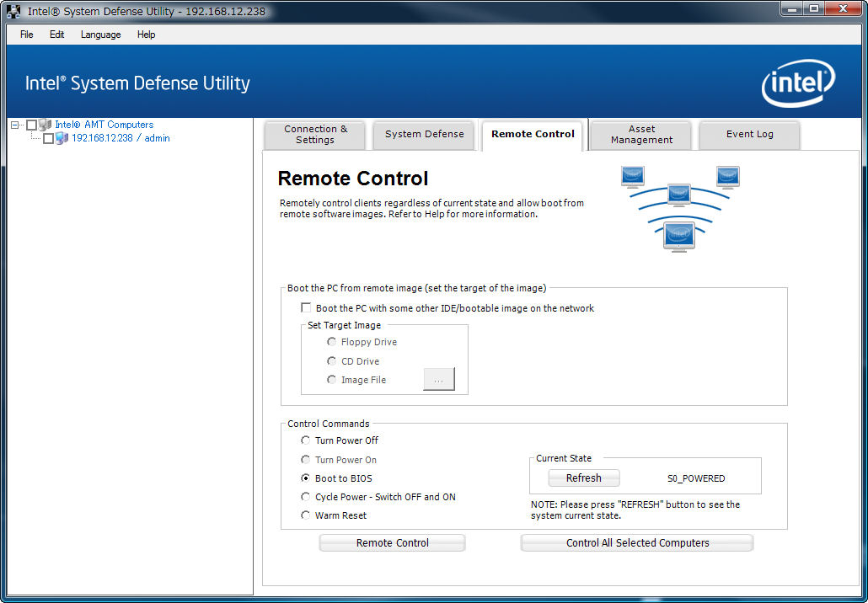Viewport: 868px width, 603px height.
Task: Open the Event Log tab
Action: pos(749,135)
